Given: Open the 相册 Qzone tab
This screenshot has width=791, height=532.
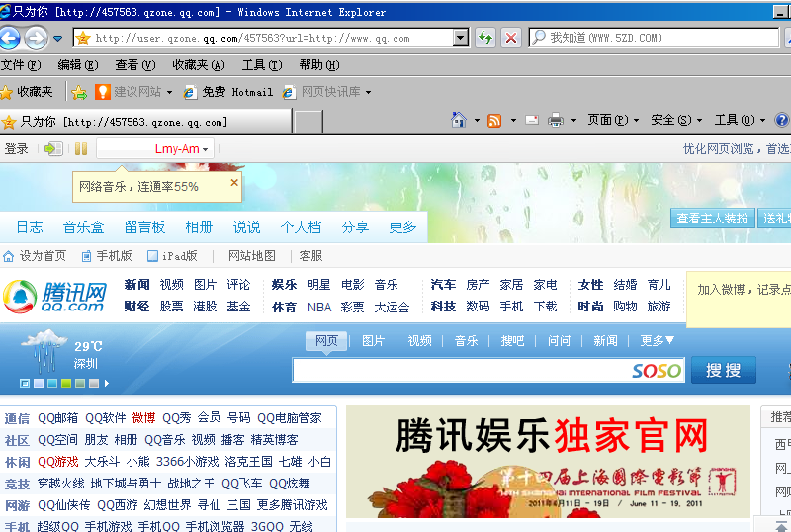Looking at the screenshot, I should coord(199,227).
